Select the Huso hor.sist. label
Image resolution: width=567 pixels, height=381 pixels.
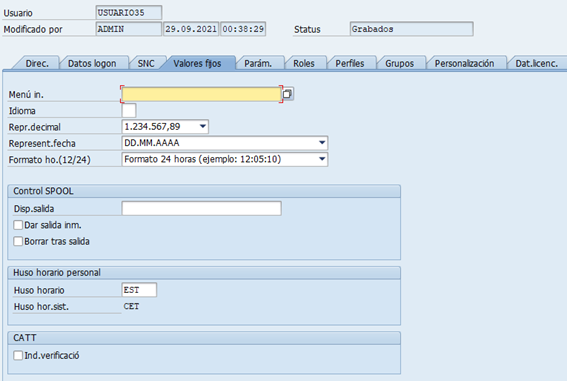coord(41,307)
